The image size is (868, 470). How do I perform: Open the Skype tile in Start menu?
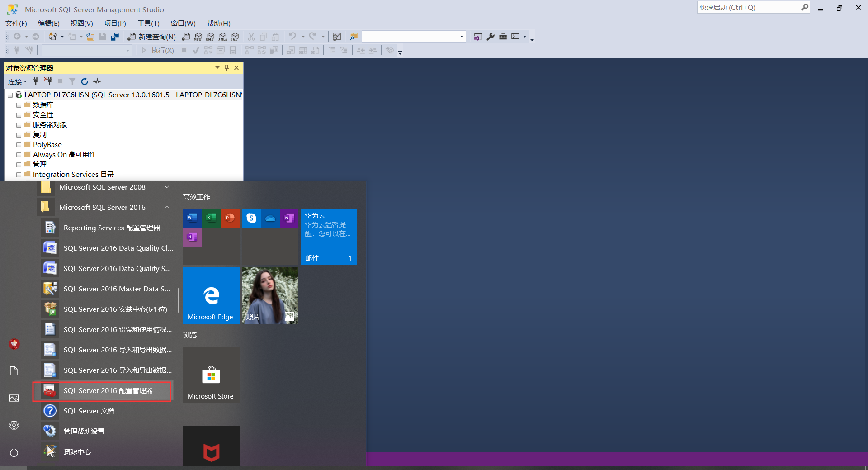pos(251,218)
